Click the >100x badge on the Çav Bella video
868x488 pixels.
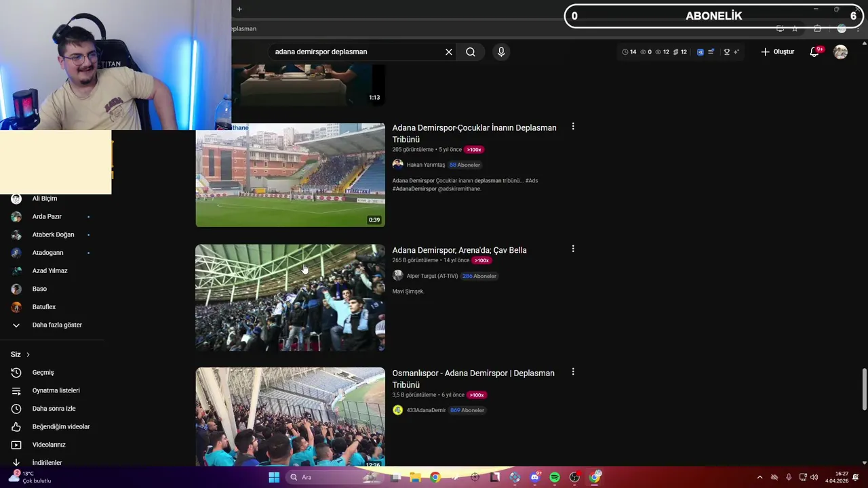tap(481, 260)
